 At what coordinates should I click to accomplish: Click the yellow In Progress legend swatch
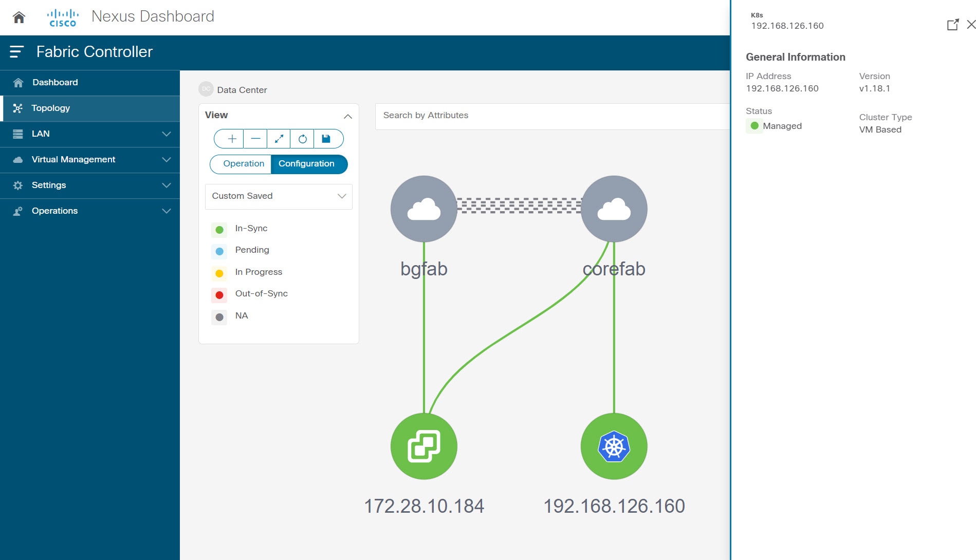click(x=219, y=273)
